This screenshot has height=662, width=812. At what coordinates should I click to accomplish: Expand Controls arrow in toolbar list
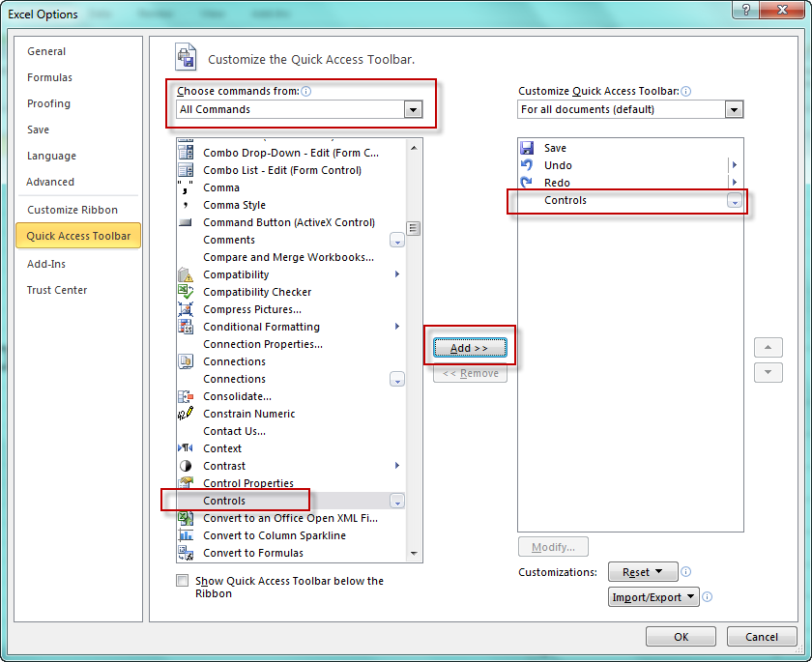(x=735, y=201)
